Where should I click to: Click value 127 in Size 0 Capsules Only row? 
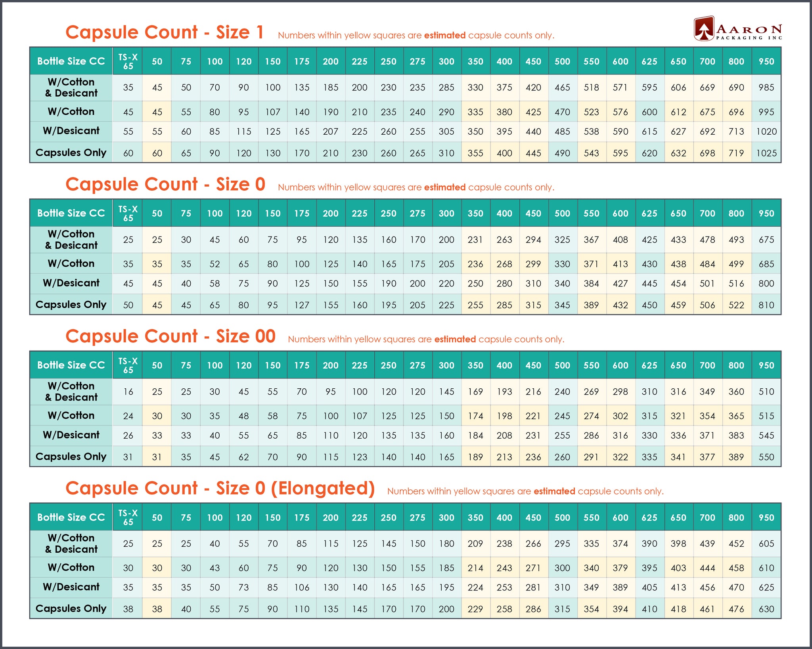point(302,305)
